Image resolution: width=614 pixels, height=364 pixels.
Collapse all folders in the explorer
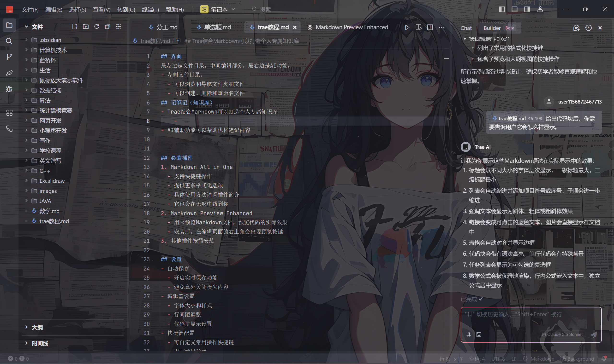[x=107, y=27]
